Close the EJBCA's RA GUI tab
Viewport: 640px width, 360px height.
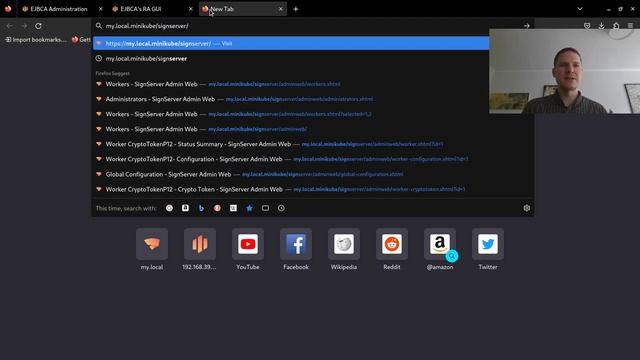pos(190,9)
